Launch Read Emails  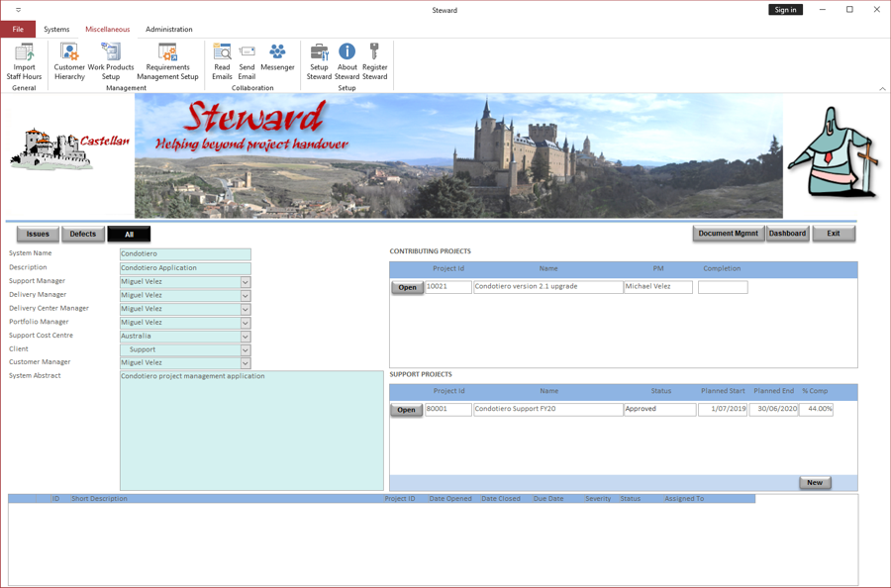[222, 61]
